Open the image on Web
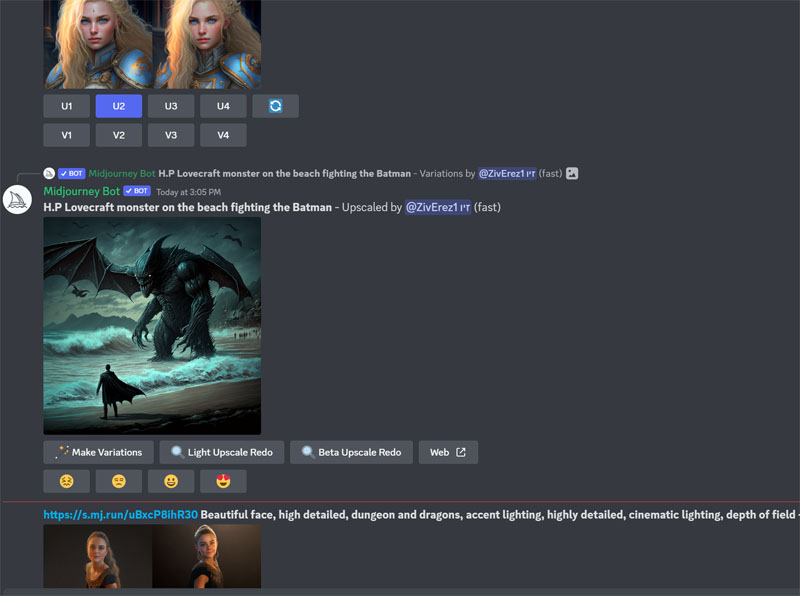This screenshot has width=800, height=596. [448, 452]
